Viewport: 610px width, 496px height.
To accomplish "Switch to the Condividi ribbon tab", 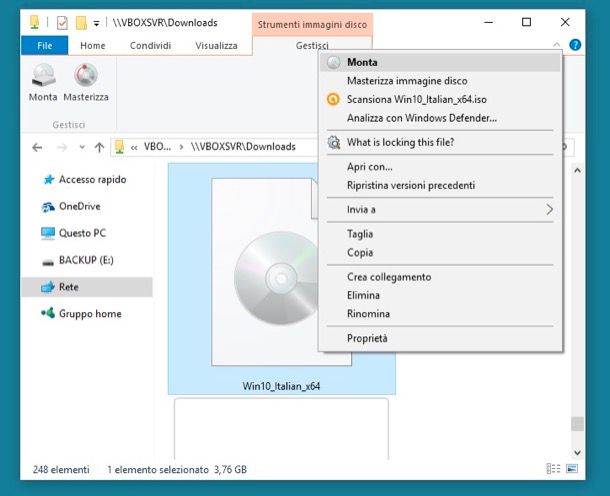I will pyautogui.click(x=150, y=46).
